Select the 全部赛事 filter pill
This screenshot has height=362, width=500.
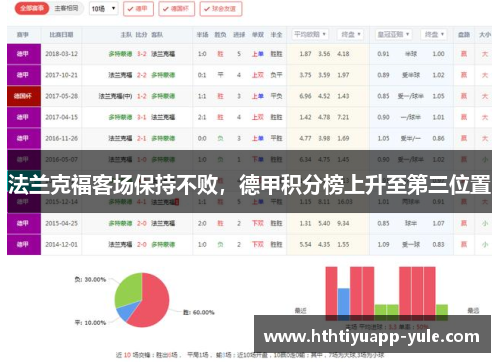click(32, 8)
